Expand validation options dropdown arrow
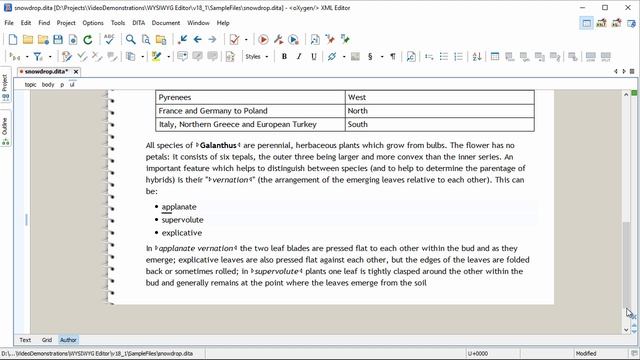The image size is (640, 360). (246, 40)
